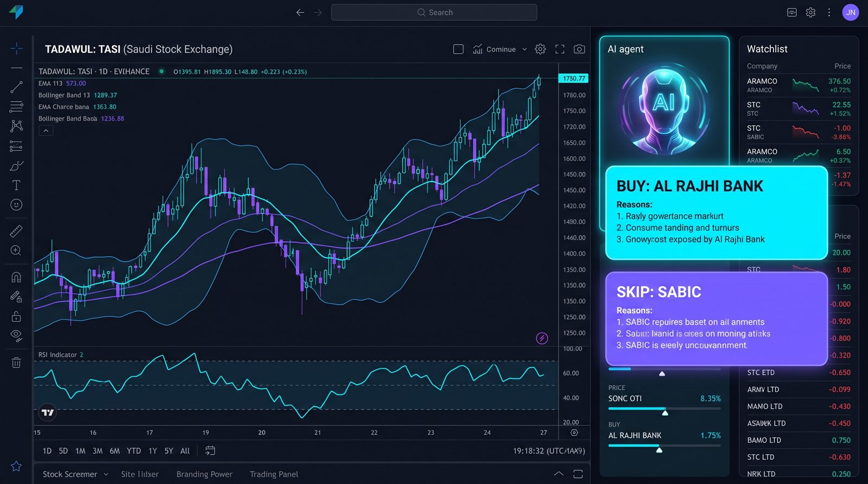Open the Cominue chart type dropdown
868x484 pixels.
pyautogui.click(x=500, y=49)
